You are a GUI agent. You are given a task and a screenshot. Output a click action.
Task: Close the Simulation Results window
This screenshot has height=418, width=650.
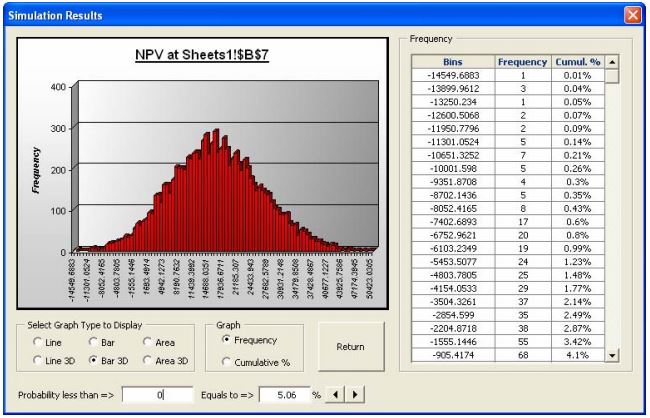click(633, 15)
